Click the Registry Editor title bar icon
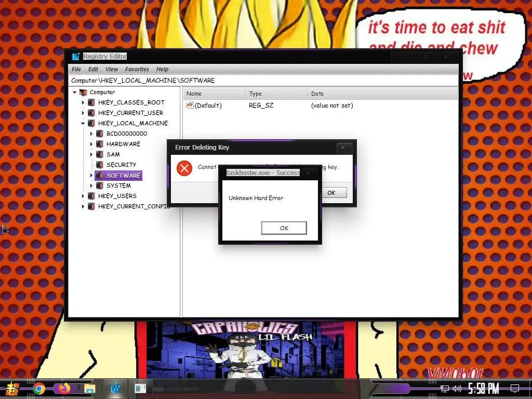 click(76, 56)
